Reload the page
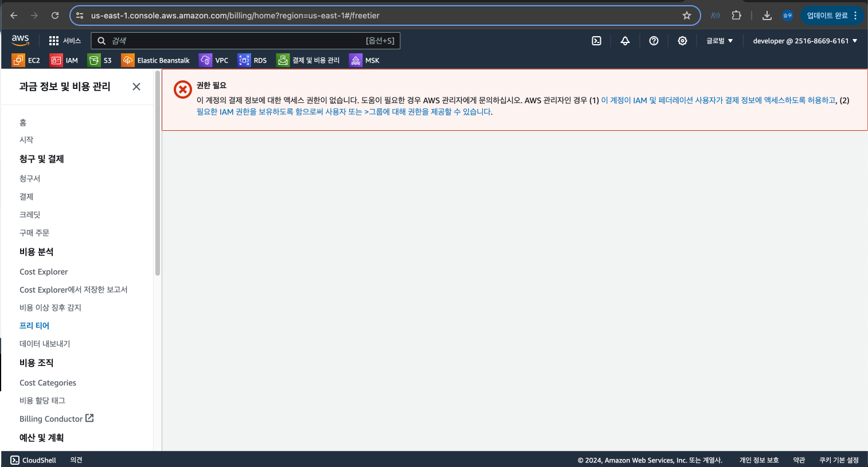 [x=55, y=15]
